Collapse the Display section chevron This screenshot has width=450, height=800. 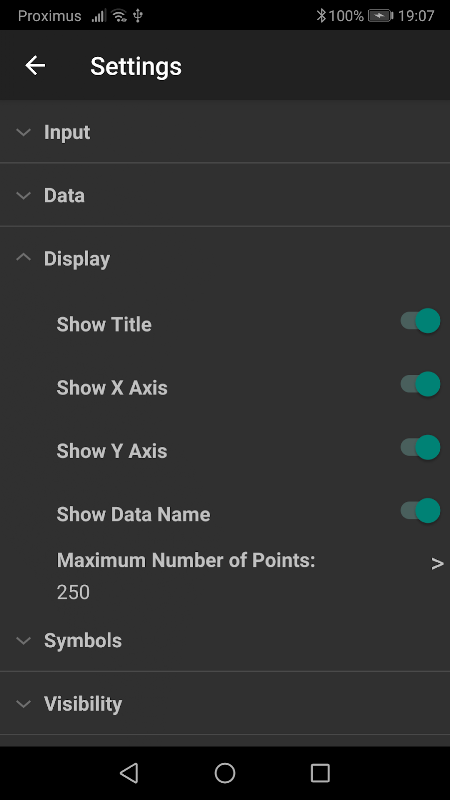[23, 258]
